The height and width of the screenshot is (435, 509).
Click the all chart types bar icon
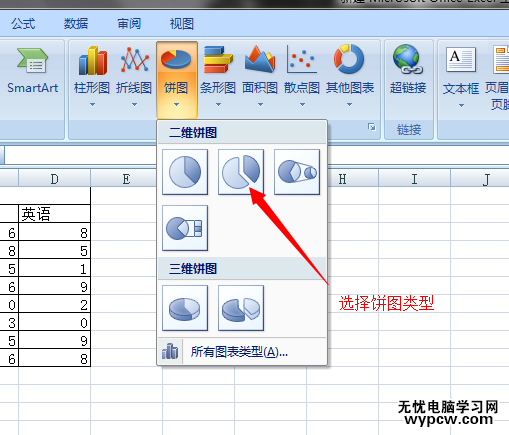(x=170, y=351)
